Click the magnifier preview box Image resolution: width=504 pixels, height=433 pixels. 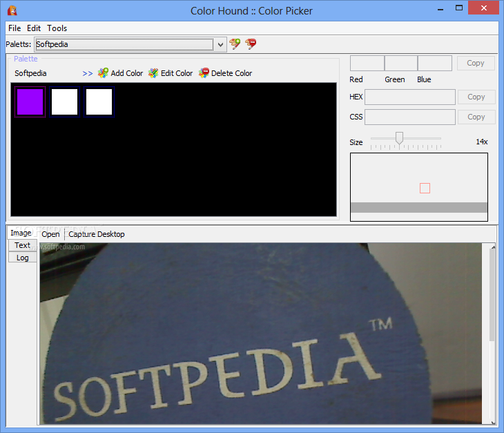[419, 187]
